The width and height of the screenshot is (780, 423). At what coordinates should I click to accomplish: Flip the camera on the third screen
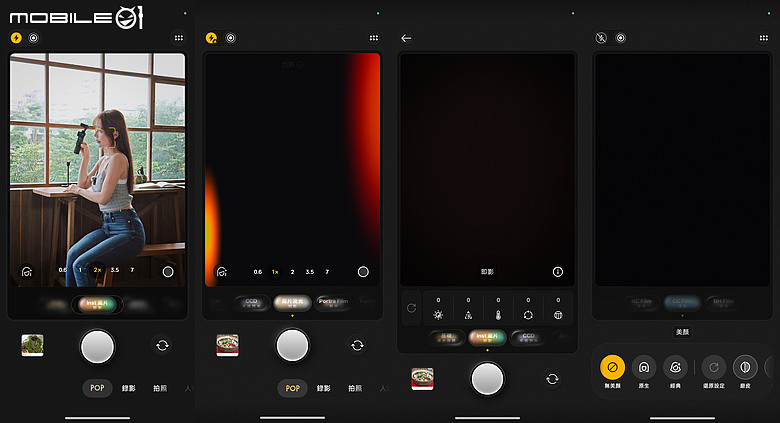tap(552, 379)
